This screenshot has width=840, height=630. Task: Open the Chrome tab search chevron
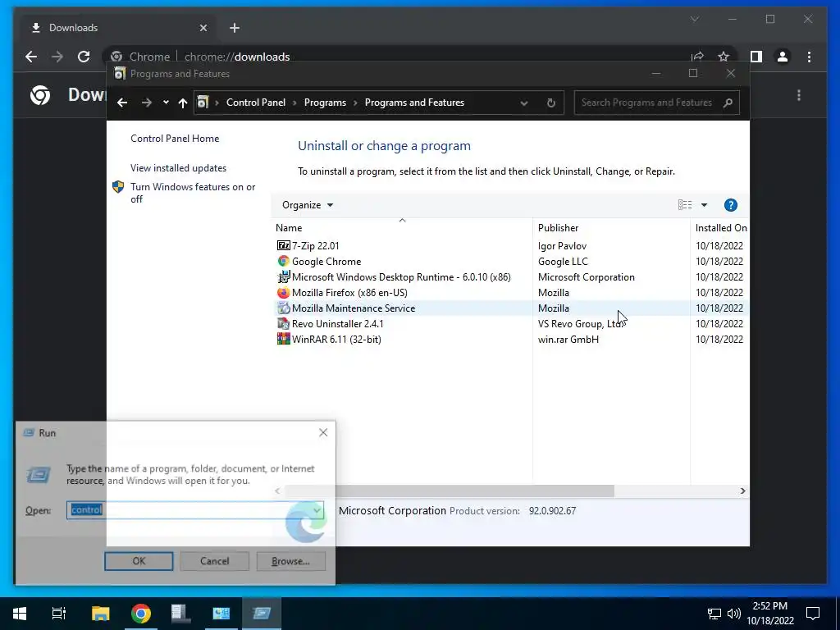tap(695, 20)
